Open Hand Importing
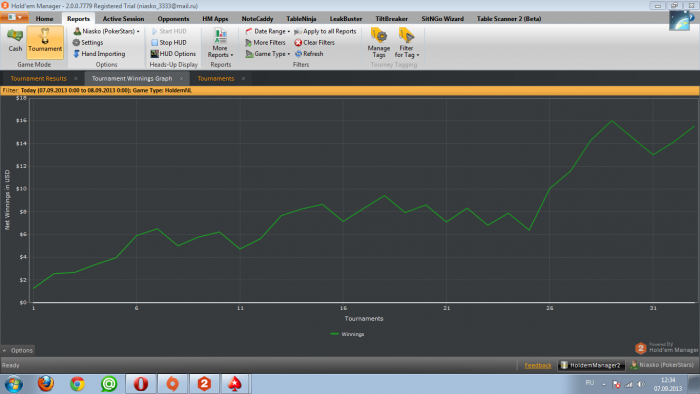700x394 pixels. point(99,54)
